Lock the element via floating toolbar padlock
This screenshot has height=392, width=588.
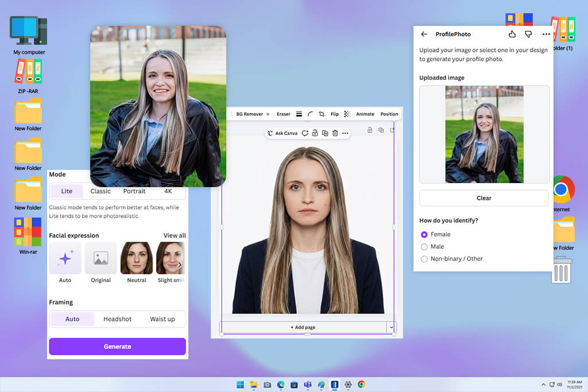315,133
